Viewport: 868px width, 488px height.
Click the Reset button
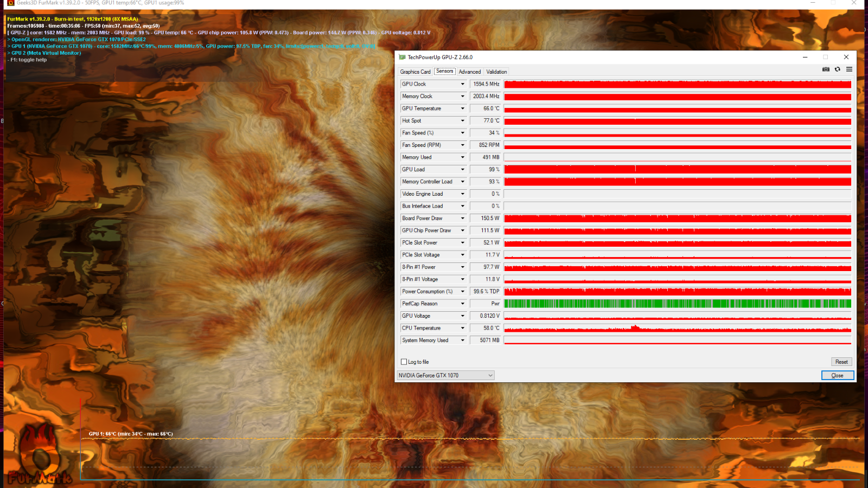point(841,362)
